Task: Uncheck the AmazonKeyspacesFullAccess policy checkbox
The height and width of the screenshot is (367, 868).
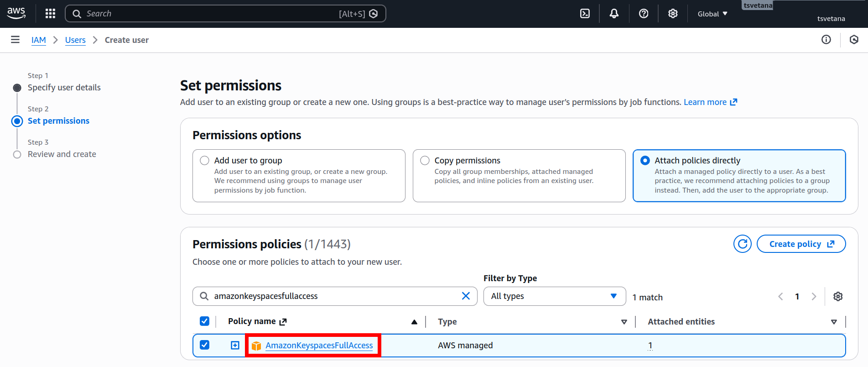Action: pyautogui.click(x=205, y=345)
